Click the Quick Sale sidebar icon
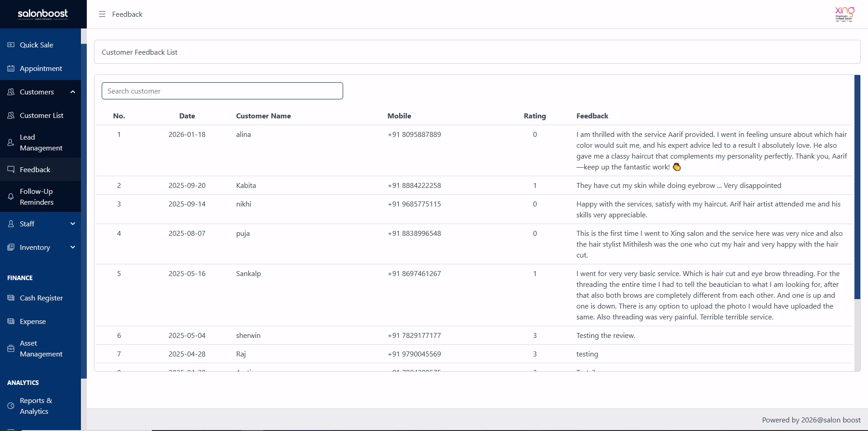Viewport: 868px width, 431px height. [x=11, y=45]
